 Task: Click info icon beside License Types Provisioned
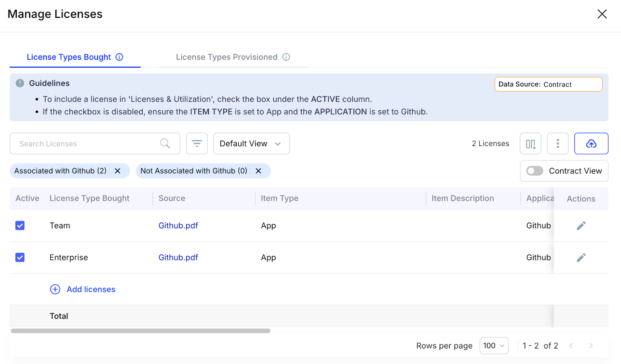click(x=286, y=57)
